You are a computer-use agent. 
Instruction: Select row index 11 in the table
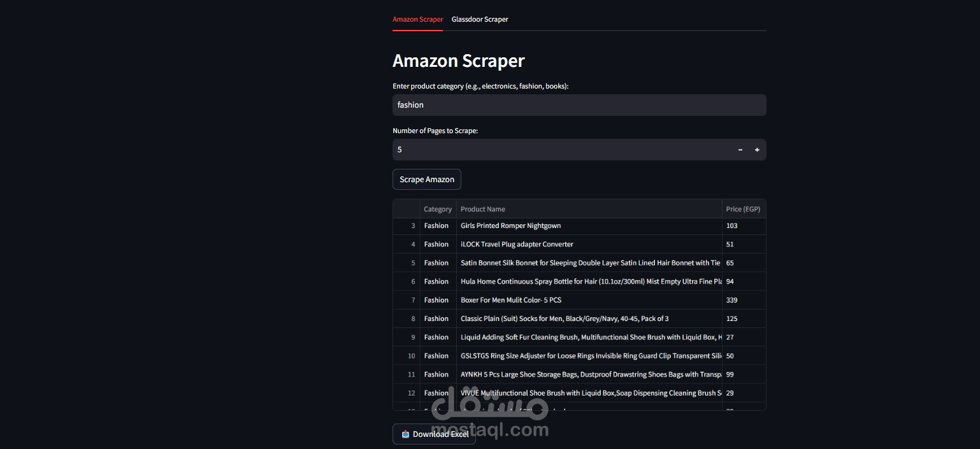[407, 374]
